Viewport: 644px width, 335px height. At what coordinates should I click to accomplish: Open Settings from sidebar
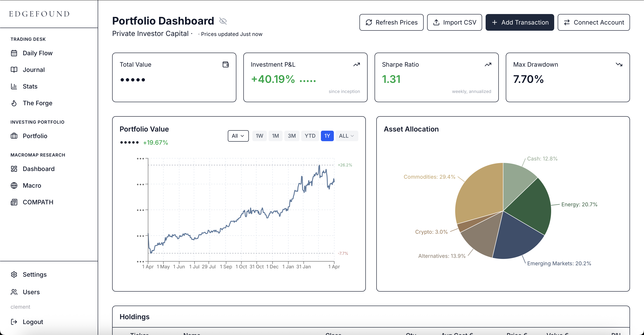(35, 274)
